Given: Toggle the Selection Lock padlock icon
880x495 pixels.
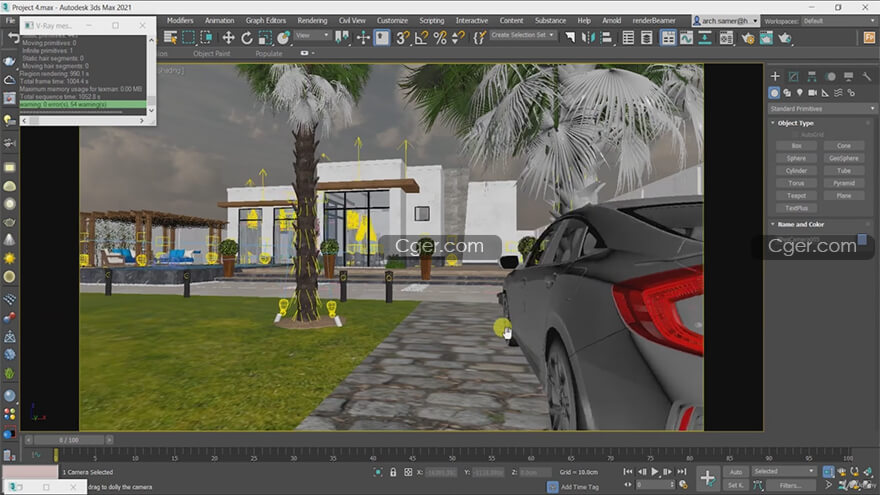Looking at the screenshot, I should click(x=393, y=473).
